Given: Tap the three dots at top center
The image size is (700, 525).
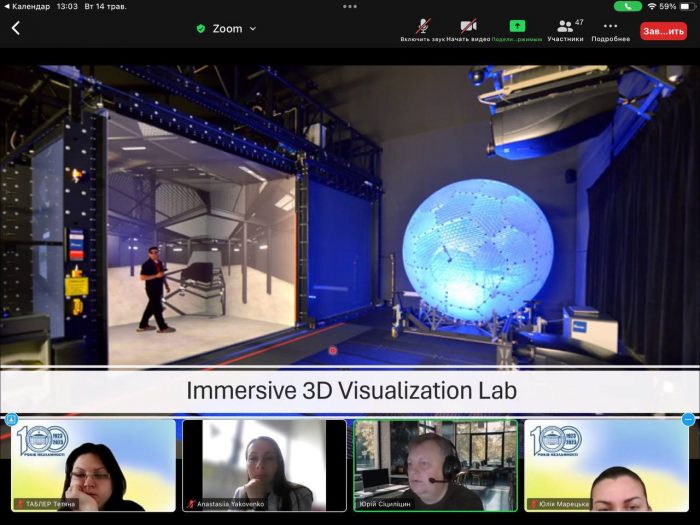Looking at the screenshot, I should 350,6.
